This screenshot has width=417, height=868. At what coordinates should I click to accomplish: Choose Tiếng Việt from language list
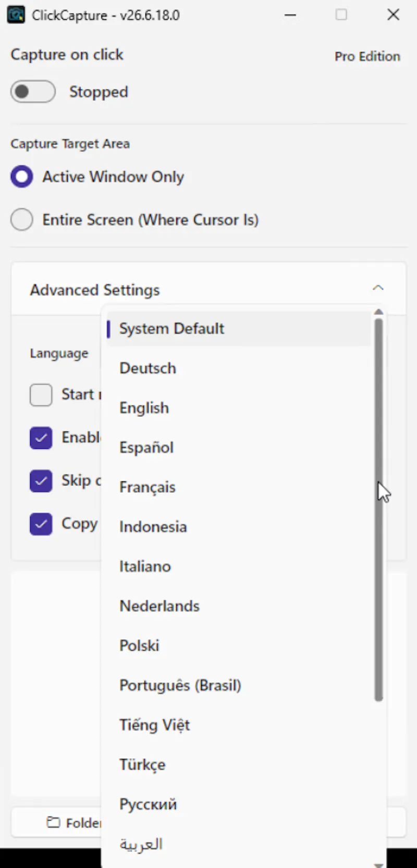point(239,725)
